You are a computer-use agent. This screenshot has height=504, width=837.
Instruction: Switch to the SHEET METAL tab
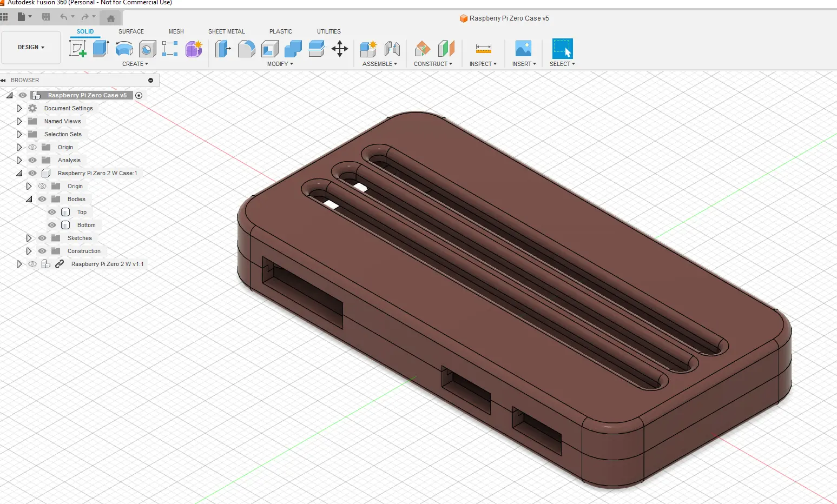(226, 31)
